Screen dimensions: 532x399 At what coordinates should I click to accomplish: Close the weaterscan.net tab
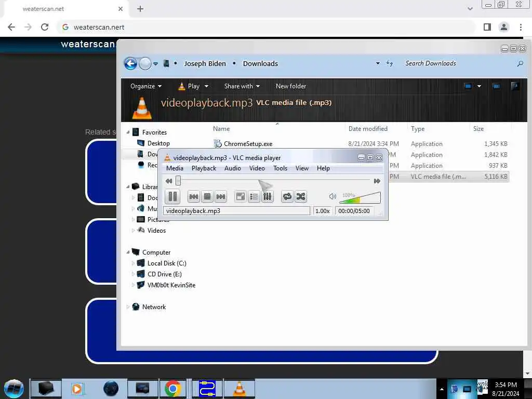point(121,9)
